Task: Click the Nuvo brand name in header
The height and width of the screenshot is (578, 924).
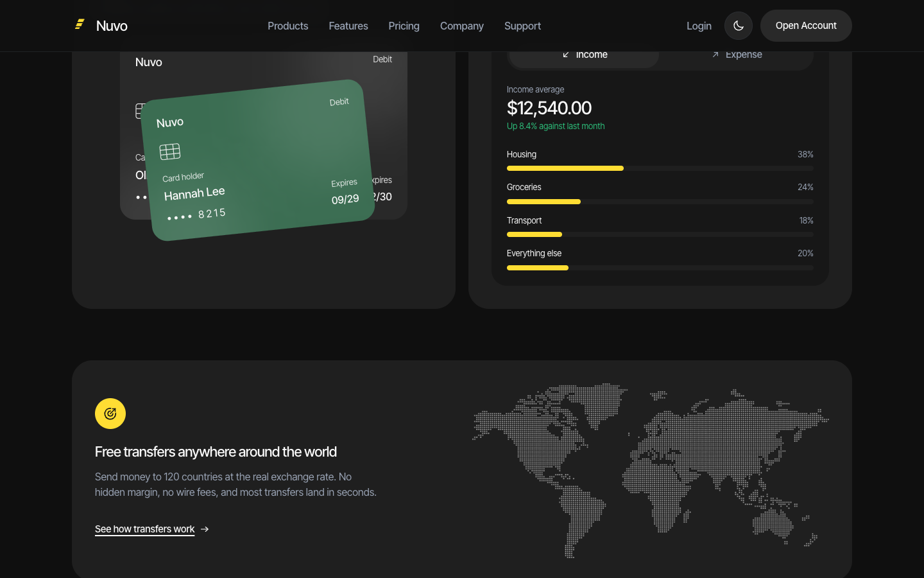Action: (x=112, y=26)
